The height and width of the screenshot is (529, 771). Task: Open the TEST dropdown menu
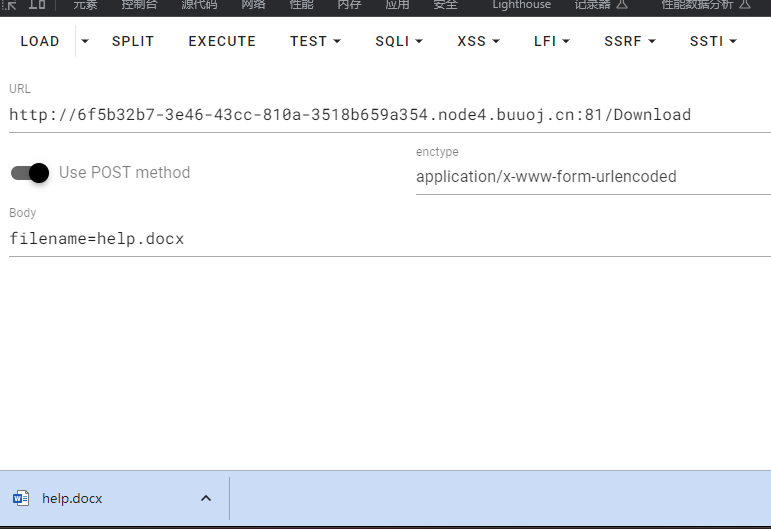point(315,41)
